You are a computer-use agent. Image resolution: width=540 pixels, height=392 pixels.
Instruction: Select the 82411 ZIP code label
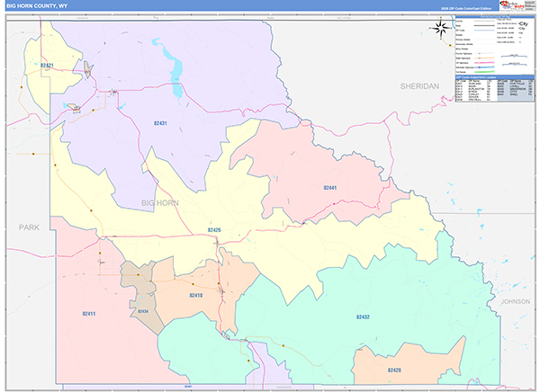pyautogui.click(x=89, y=314)
